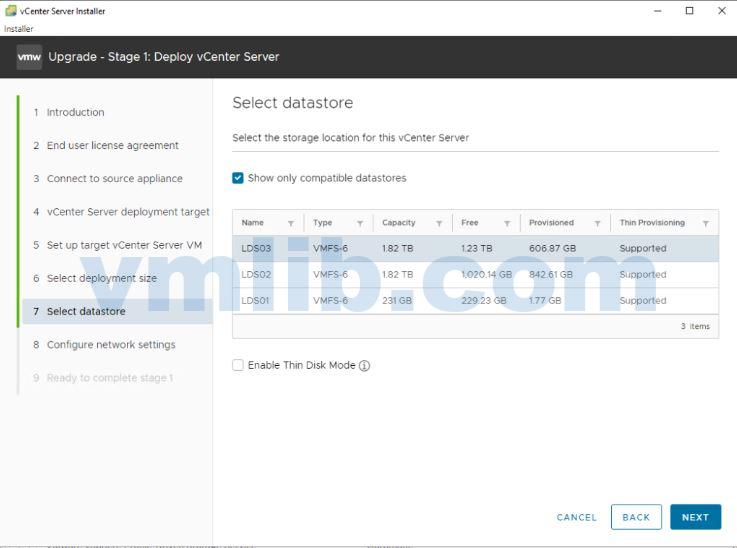Close the vCenter Server Installer window
Viewport: 737px width, 548px height.
point(722,11)
